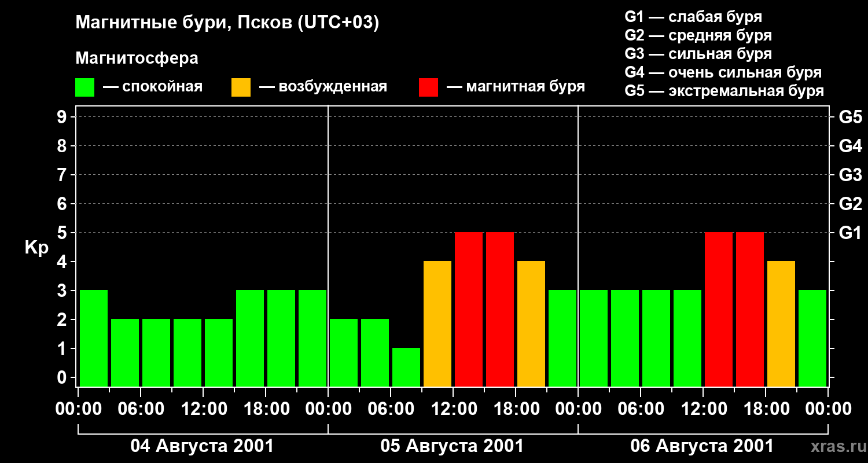868x463 pixels.
Task: Click the 'G3 — сильная буря' description line
Action: coord(698,54)
